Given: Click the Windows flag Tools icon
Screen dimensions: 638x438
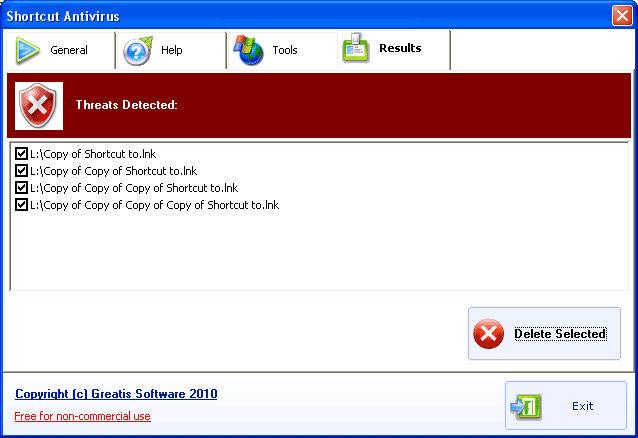Looking at the screenshot, I should pyautogui.click(x=248, y=50).
